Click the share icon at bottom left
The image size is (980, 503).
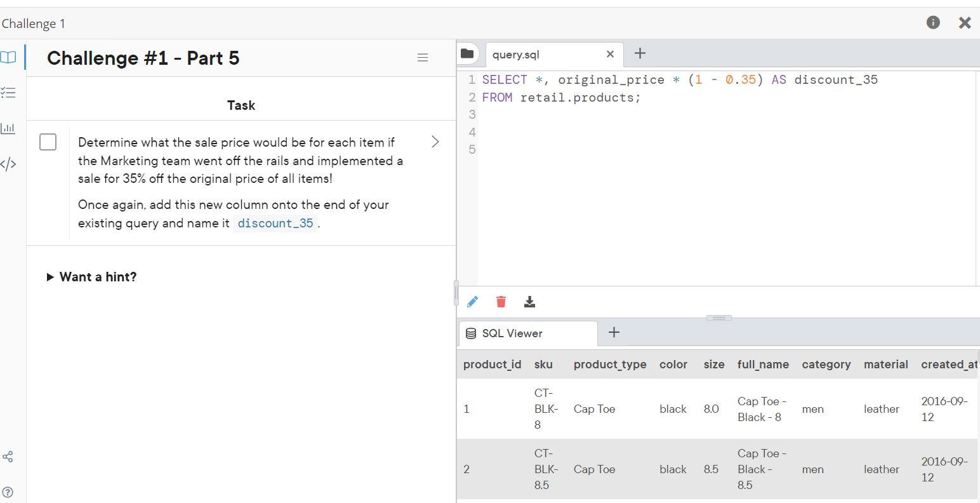point(9,456)
